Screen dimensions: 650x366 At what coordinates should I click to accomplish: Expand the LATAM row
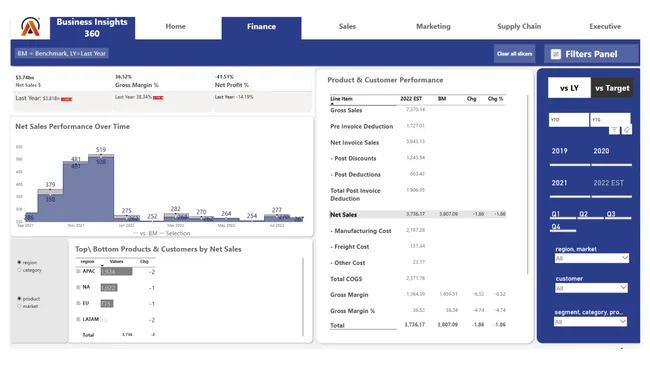78,319
